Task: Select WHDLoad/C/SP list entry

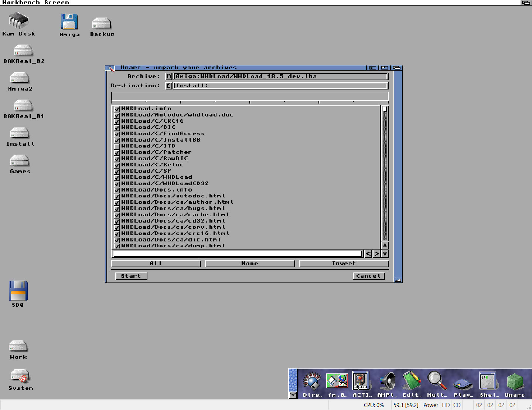Action: click(x=146, y=171)
